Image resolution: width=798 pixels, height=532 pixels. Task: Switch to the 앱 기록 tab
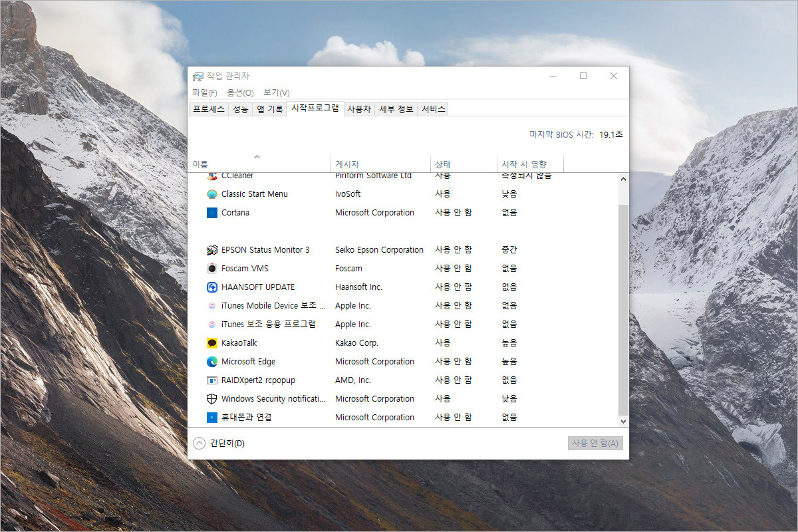pos(269,109)
